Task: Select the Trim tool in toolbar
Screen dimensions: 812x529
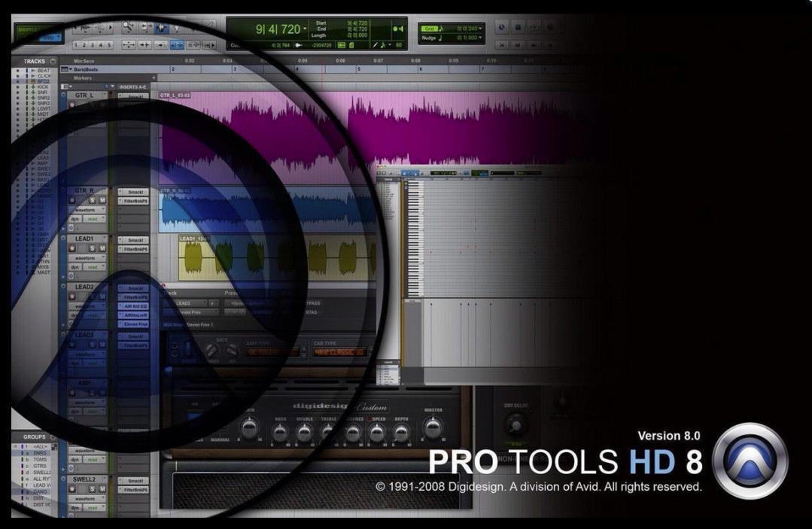Action: pyautogui.click(x=145, y=27)
